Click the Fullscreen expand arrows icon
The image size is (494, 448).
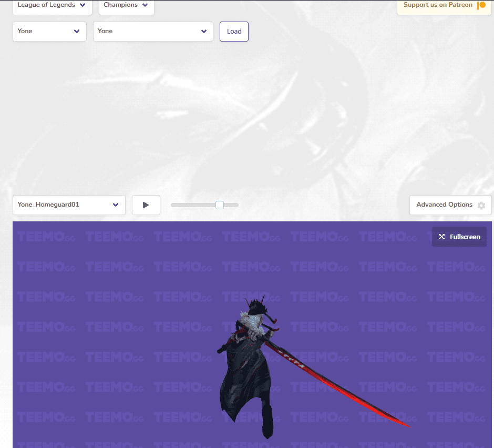coord(441,237)
